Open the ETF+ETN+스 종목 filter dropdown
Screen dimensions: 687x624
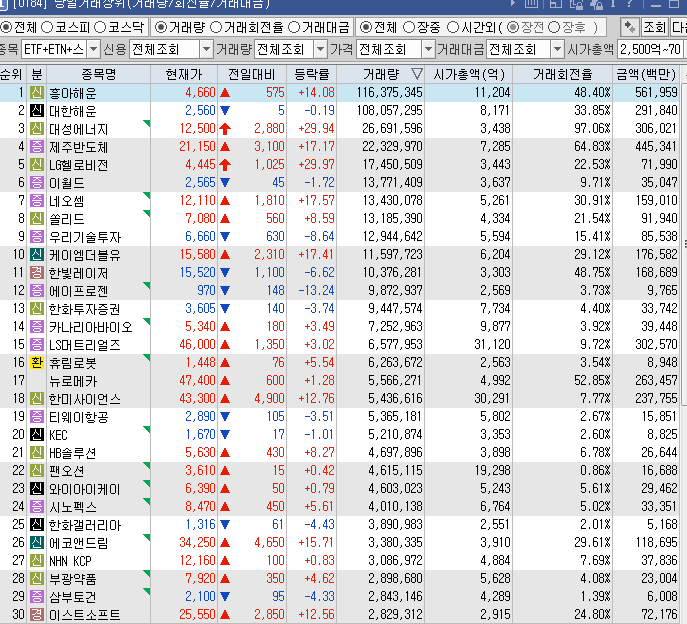point(93,49)
